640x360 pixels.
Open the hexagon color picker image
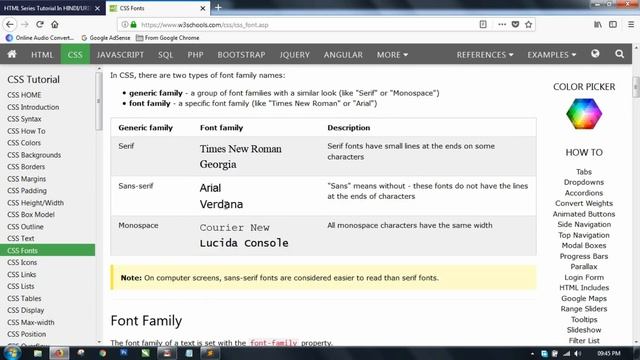click(x=584, y=114)
